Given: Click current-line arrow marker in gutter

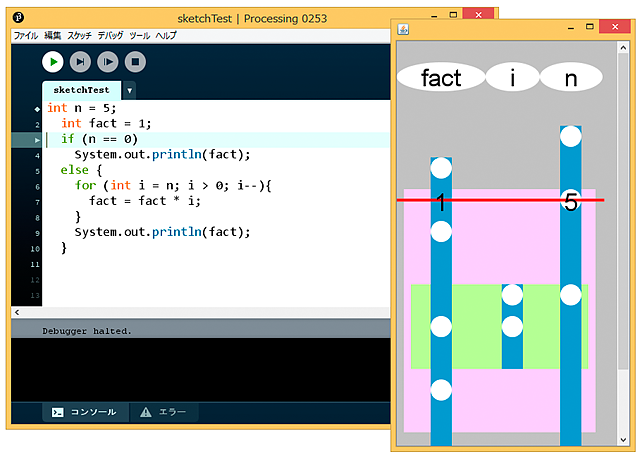Looking at the screenshot, I should [x=36, y=140].
